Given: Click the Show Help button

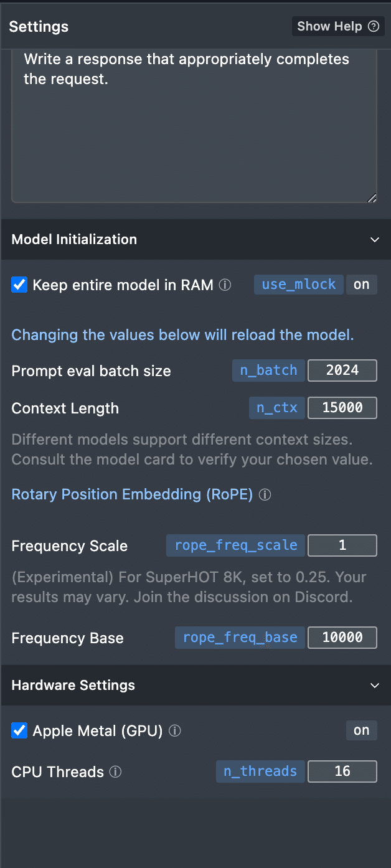Looking at the screenshot, I should click(338, 26).
